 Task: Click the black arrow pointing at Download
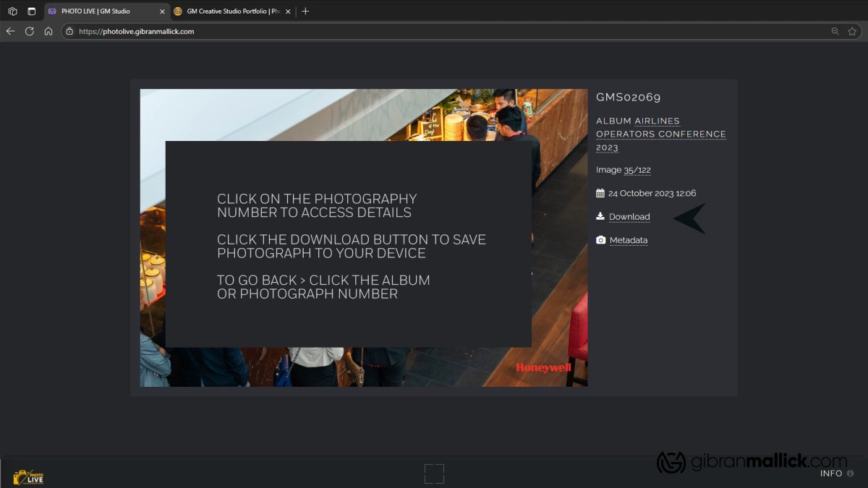pyautogui.click(x=687, y=218)
